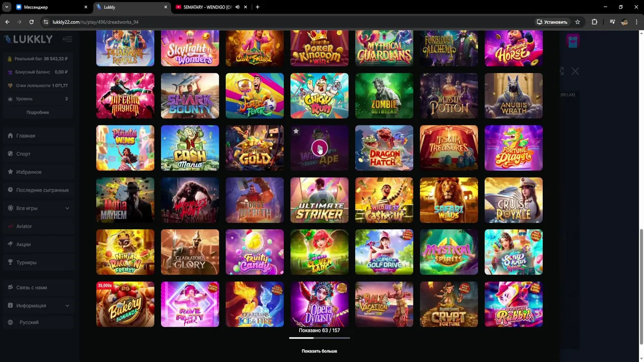Image resolution: width=644 pixels, height=362 pixels.
Task: Open the Gemstones Gold game
Action: (255, 148)
